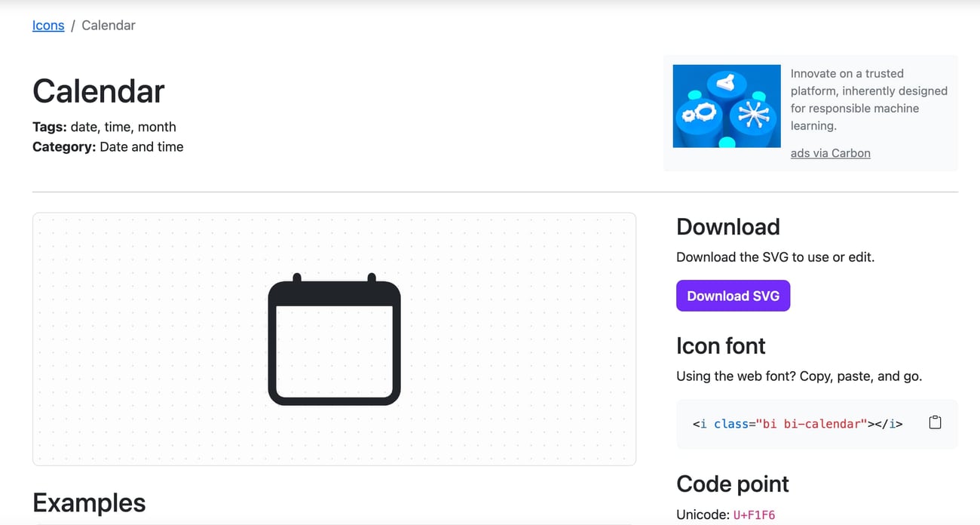Click the Examples section heading
980x525 pixels.
click(88, 502)
